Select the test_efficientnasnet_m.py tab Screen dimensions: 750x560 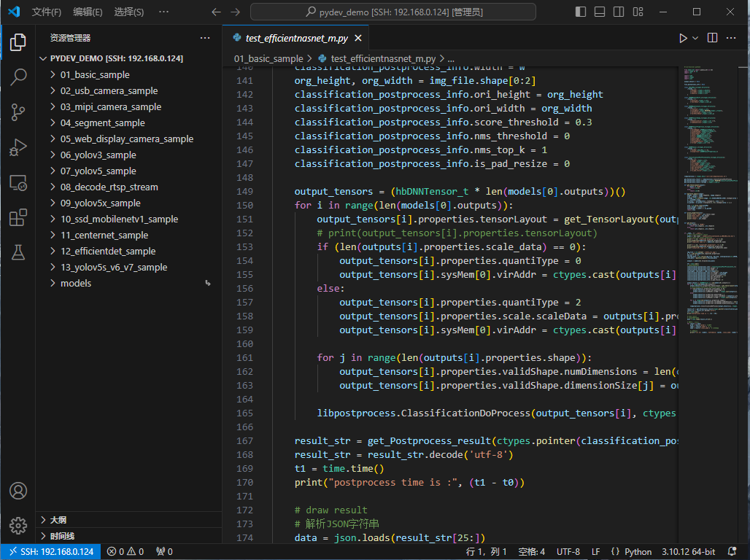[296, 38]
